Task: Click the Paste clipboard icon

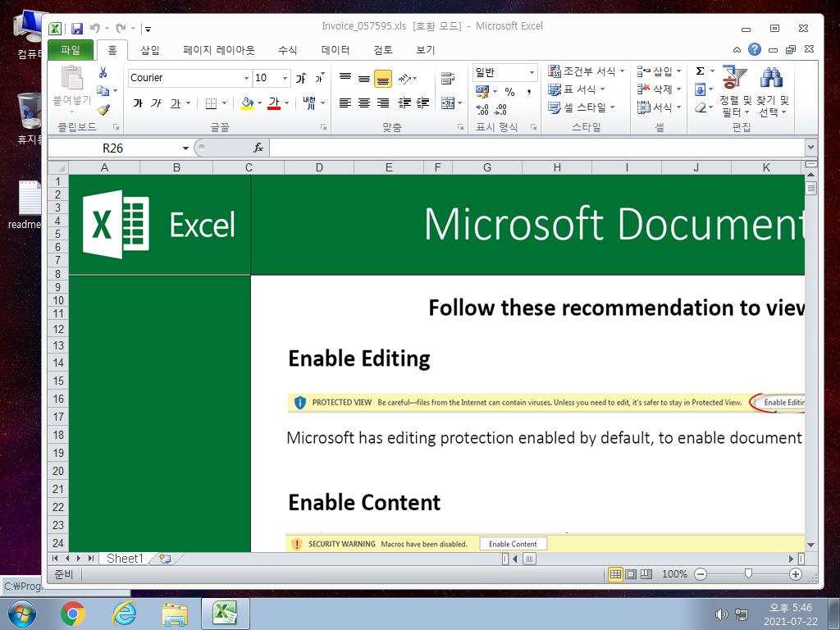Action: click(72, 78)
